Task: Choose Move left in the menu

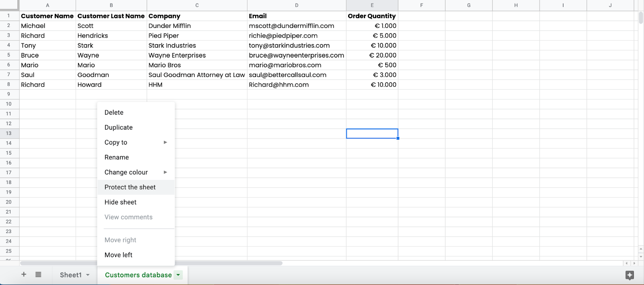Action: pos(136,255)
